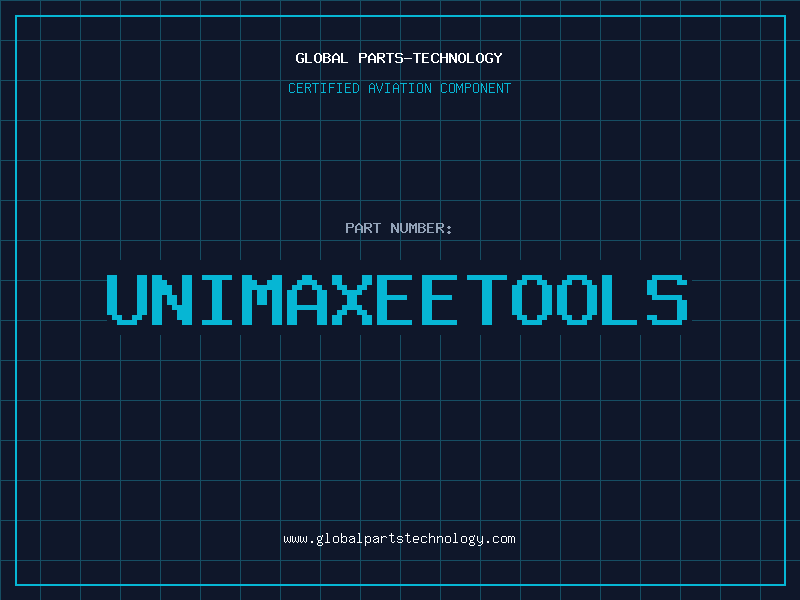This screenshot has height=600, width=800.
Task: Click the word GLOBAL in the top heading
Action: pos(322,58)
